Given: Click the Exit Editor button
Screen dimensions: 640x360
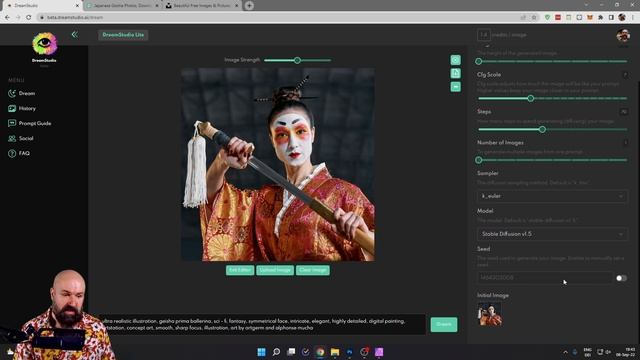Looking at the screenshot, I should 240,270.
